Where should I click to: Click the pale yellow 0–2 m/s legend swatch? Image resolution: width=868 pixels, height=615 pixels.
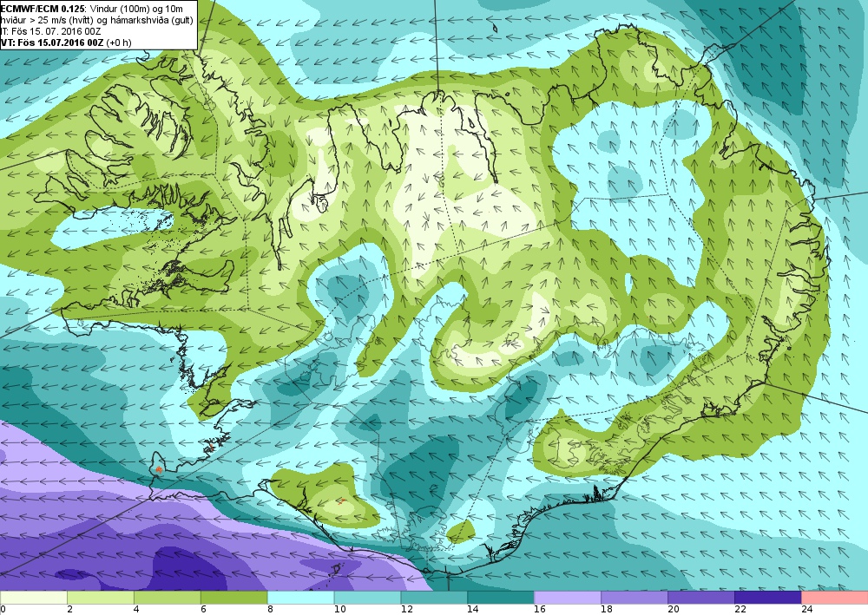34,598
